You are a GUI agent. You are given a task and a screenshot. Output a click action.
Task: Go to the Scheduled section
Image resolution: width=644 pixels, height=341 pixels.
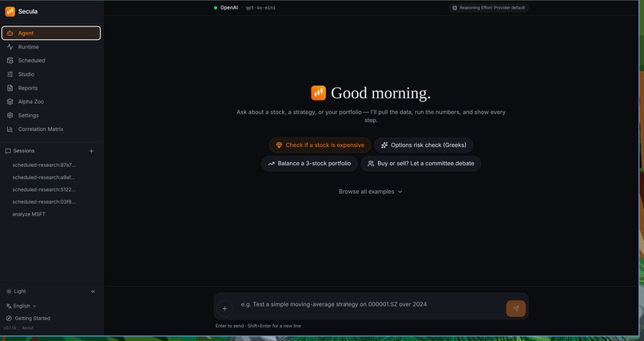tap(51, 61)
